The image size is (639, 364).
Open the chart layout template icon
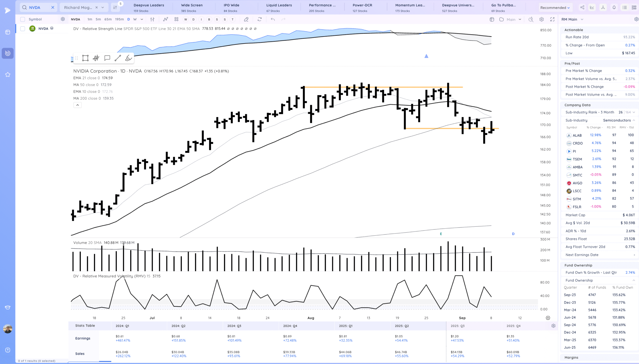click(491, 19)
